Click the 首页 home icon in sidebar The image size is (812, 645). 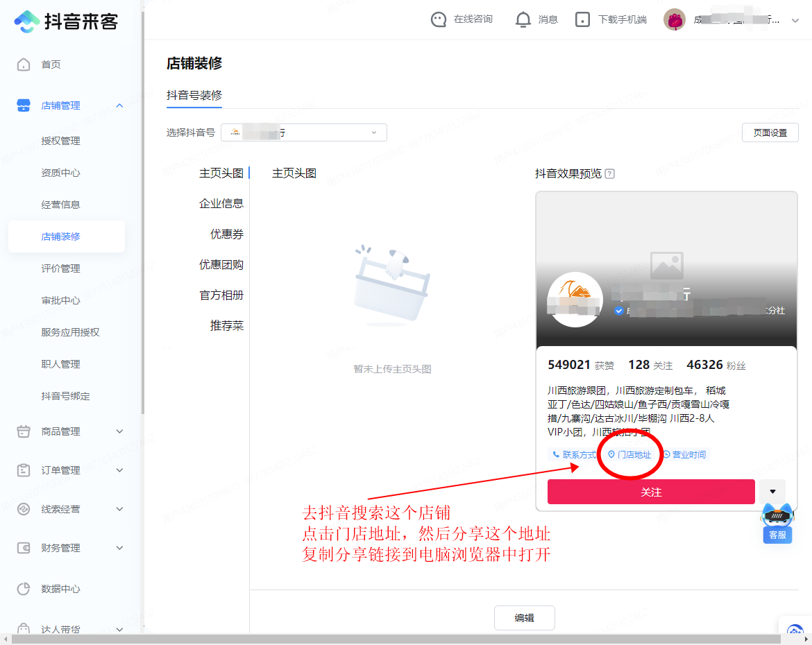pyautogui.click(x=24, y=64)
